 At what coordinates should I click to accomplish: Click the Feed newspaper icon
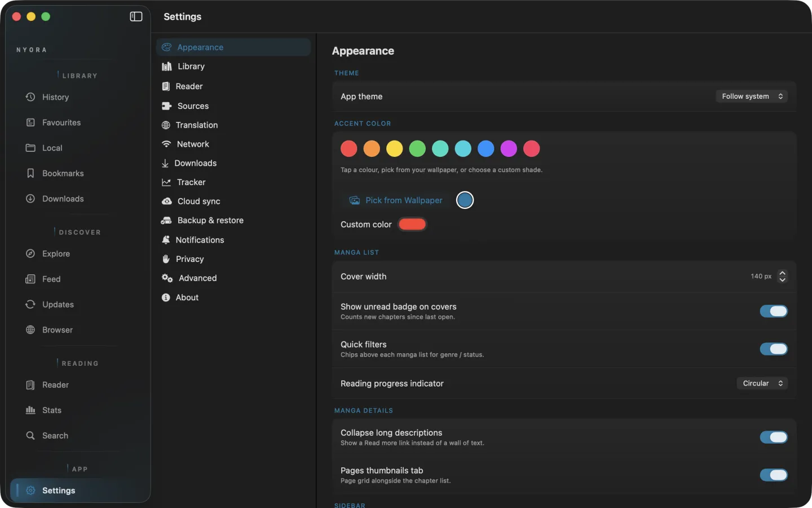pyautogui.click(x=30, y=279)
